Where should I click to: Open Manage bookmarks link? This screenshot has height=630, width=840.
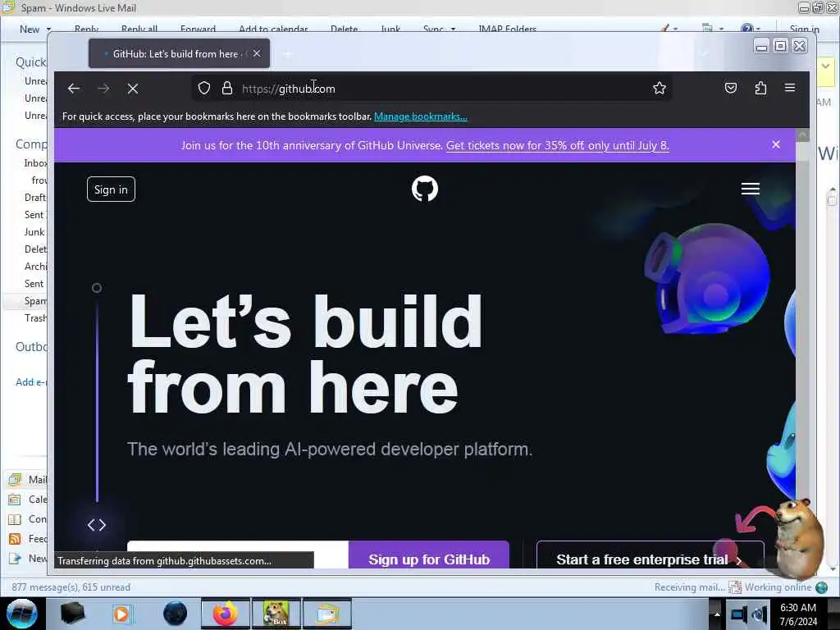tap(421, 116)
